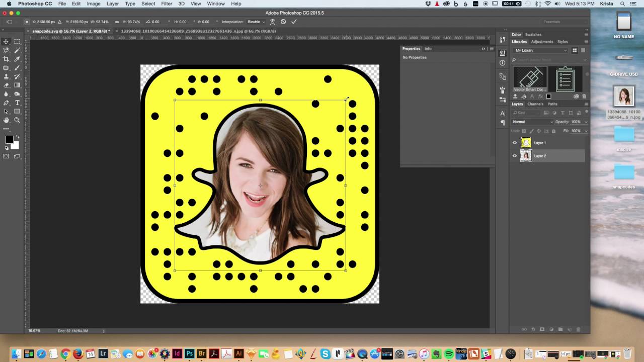Screen dimensions: 644x362
Task: Open My Library dropdown
Action: pyautogui.click(x=540, y=50)
